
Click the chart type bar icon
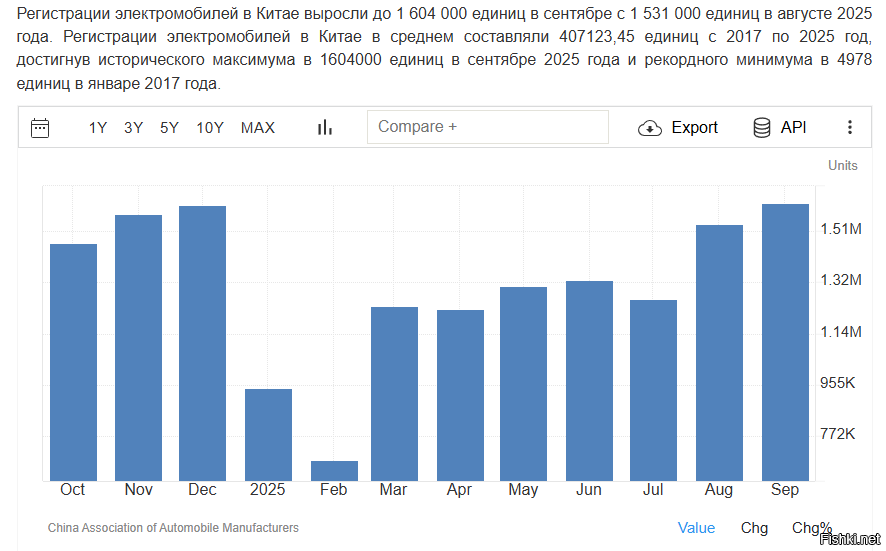point(324,128)
